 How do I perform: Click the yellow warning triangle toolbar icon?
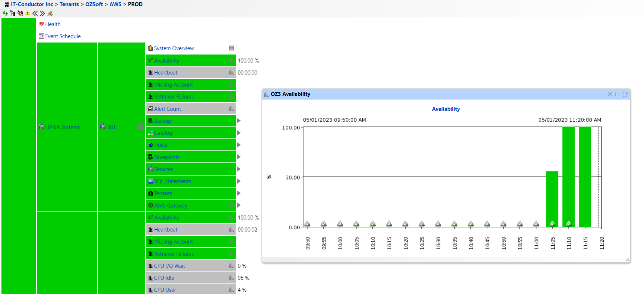(x=28, y=13)
